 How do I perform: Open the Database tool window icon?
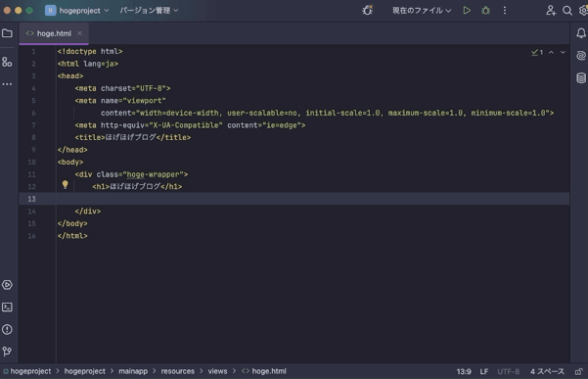pos(581,78)
